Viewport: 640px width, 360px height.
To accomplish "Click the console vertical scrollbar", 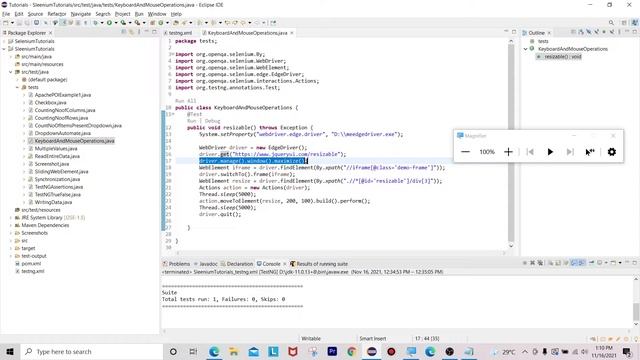I will (x=636, y=312).
